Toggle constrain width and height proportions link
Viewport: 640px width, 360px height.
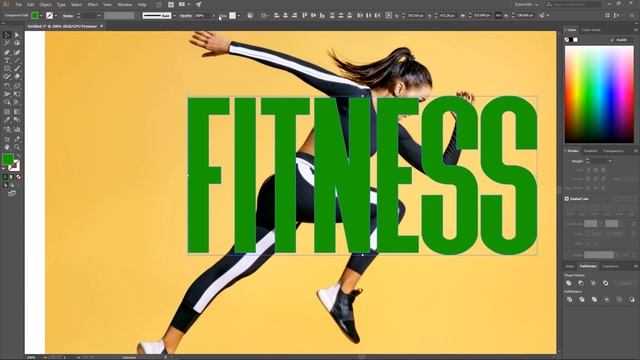pyautogui.click(x=498, y=16)
